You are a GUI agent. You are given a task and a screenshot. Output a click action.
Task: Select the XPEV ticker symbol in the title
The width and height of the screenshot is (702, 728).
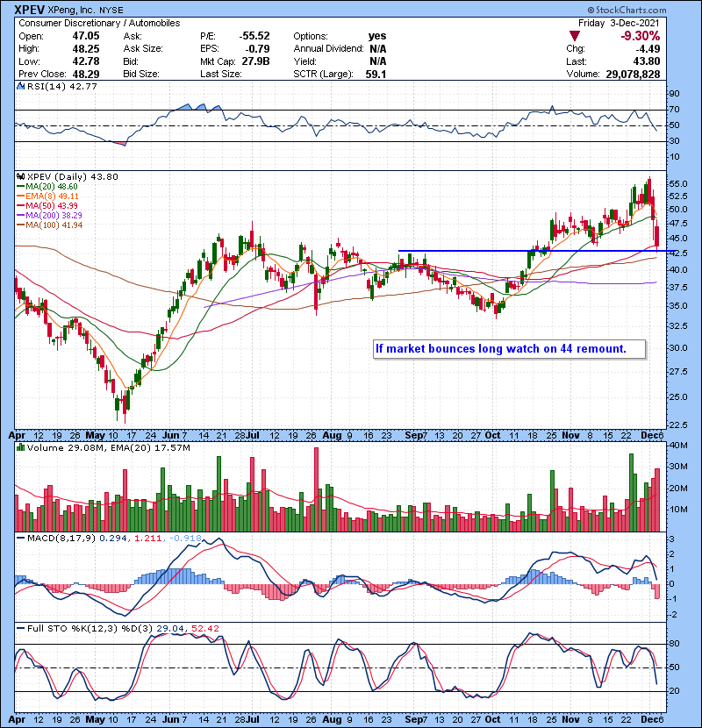pyautogui.click(x=29, y=10)
